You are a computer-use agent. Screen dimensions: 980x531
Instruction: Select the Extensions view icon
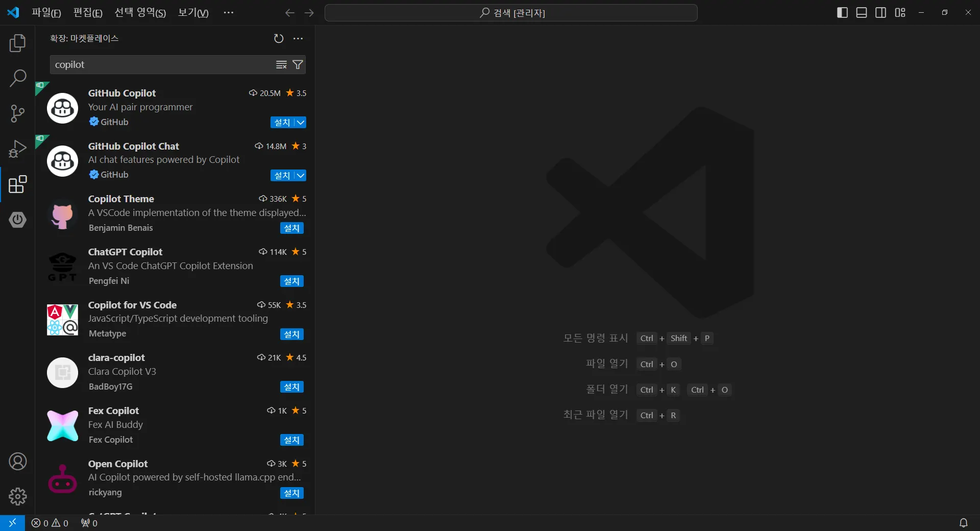(x=17, y=184)
